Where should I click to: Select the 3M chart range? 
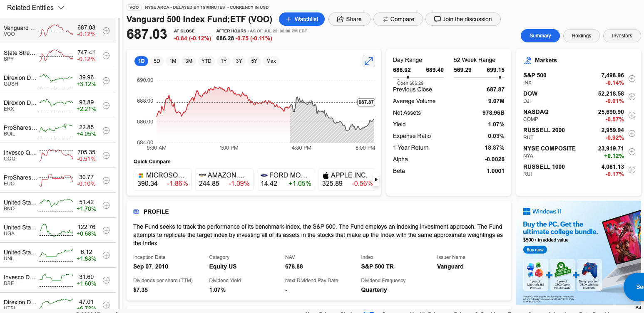tap(189, 61)
